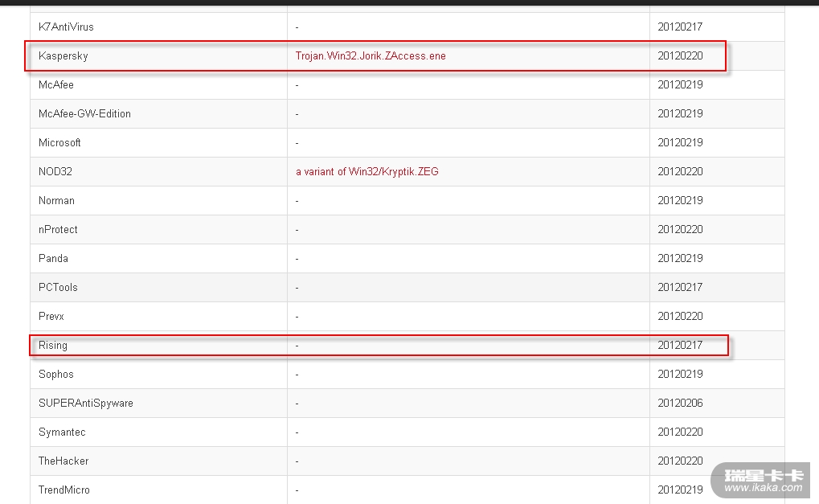This screenshot has height=504, width=819.
Task: Select the 20120219 date in Microsoft row
Action: (x=680, y=142)
